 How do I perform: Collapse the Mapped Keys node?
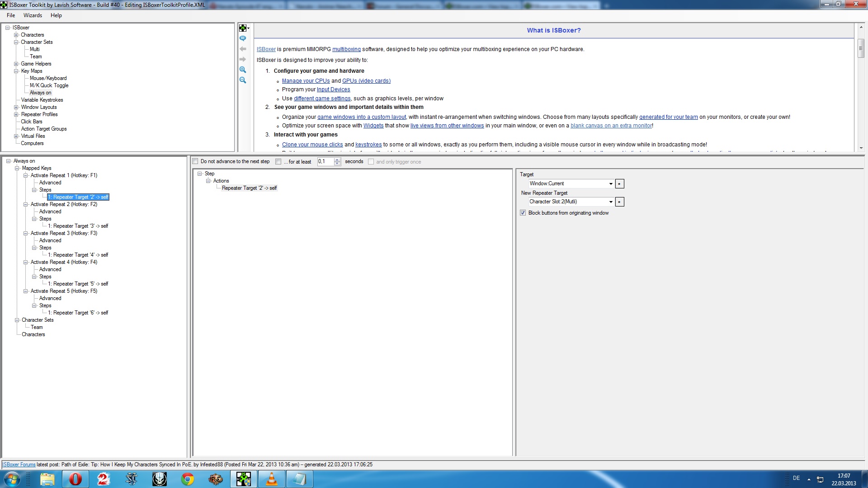click(x=17, y=168)
